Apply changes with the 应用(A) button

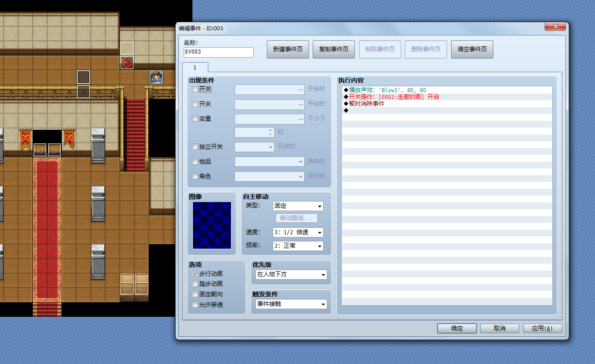(543, 329)
